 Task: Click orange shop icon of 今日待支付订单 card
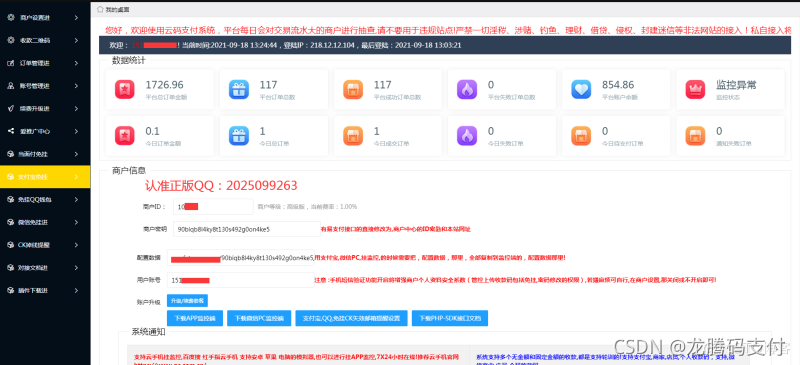pyautogui.click(x=581, y=136)
